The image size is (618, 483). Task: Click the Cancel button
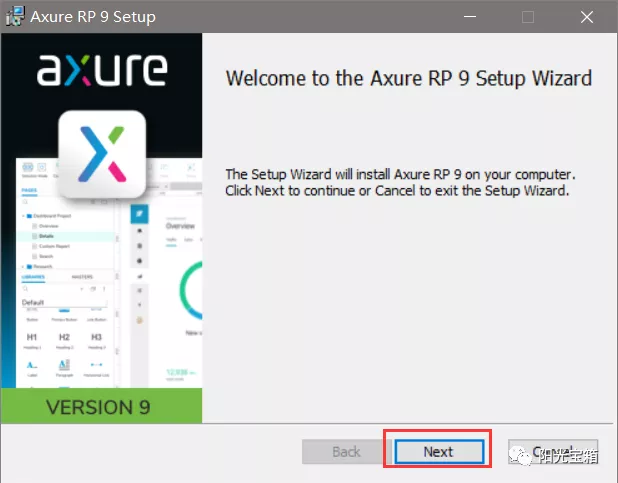coord(553,451)
